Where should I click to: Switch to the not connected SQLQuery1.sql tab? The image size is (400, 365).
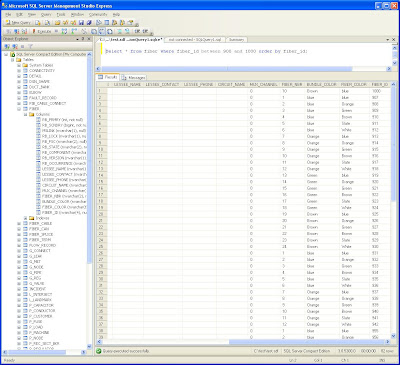195,39
